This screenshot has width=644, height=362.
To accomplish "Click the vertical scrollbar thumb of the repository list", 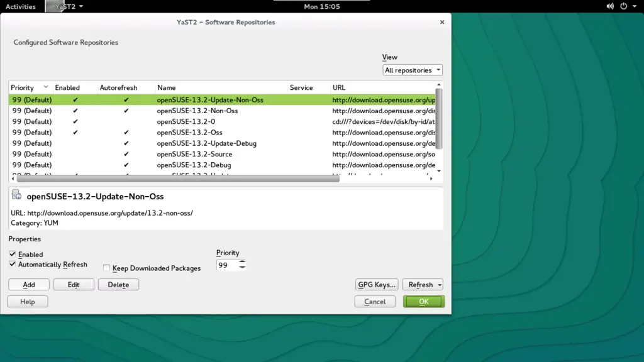I will pyautogui.click(x=438, y=119).
